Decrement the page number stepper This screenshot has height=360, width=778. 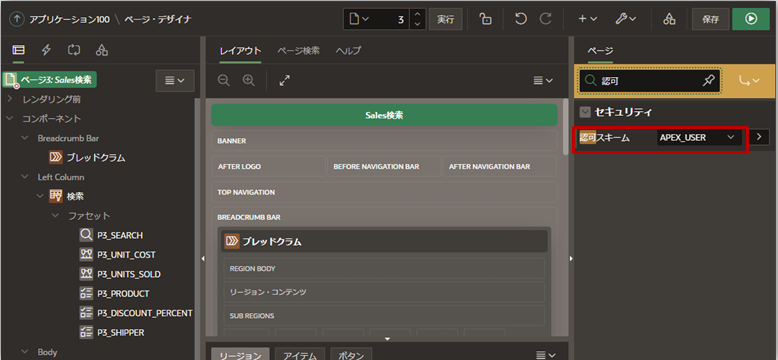coord(417,24)
